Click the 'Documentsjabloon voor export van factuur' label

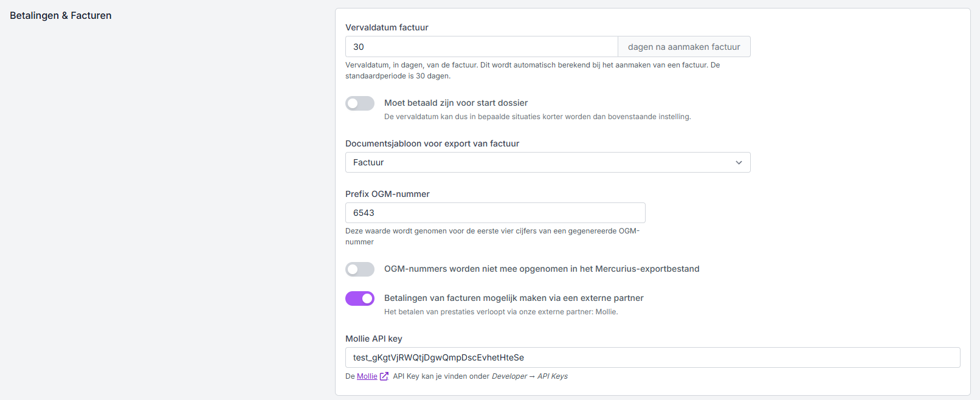tap(432, 143)
